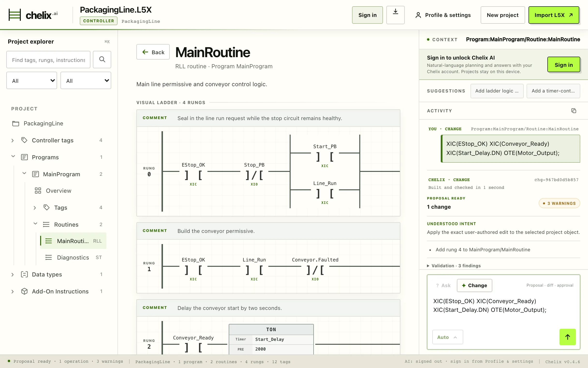Click the Conveyor.Faulted XIO contact
The image size is (588, 368).
tap(315, 270)
